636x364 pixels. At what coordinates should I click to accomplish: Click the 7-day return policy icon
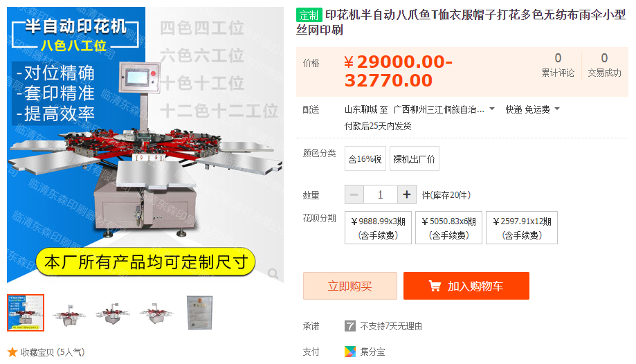(350, 326)
